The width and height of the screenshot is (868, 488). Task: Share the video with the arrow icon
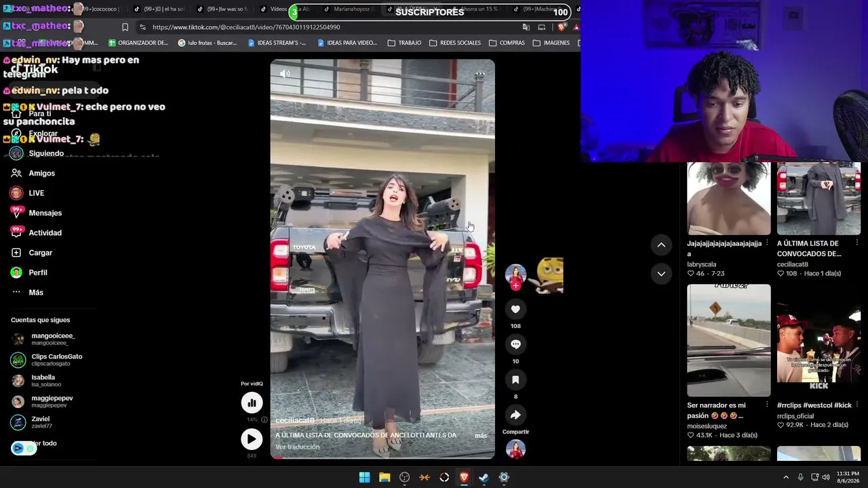pos(515,415)
